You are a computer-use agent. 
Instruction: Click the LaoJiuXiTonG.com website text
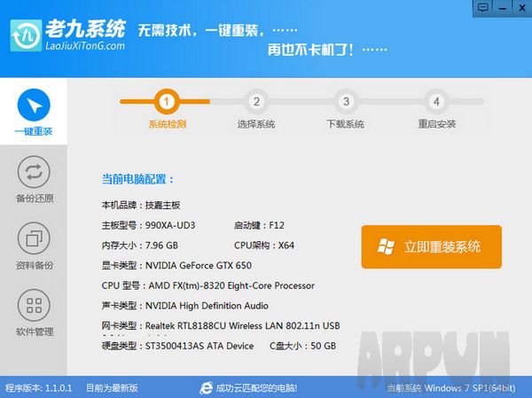point(85,46)
